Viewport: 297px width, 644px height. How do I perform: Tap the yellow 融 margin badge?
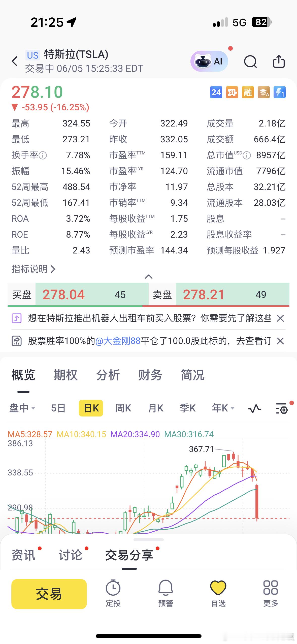pos(248,92)
